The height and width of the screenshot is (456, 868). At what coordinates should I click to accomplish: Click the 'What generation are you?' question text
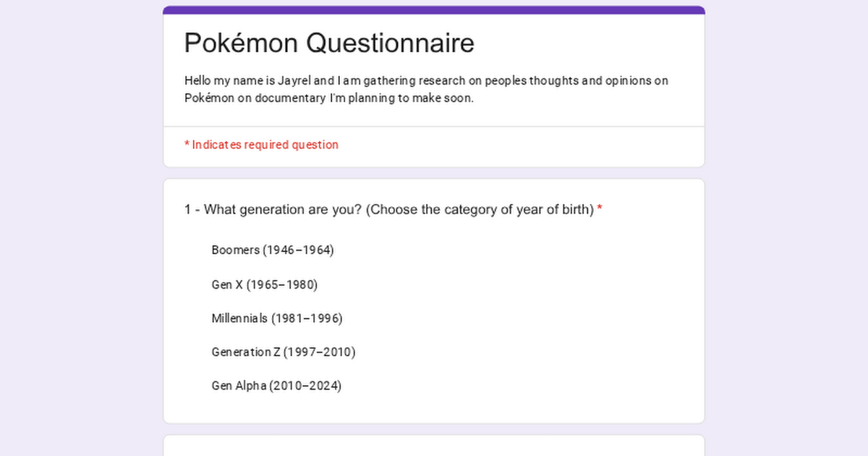pyautogui.click(x=283, y=209)
